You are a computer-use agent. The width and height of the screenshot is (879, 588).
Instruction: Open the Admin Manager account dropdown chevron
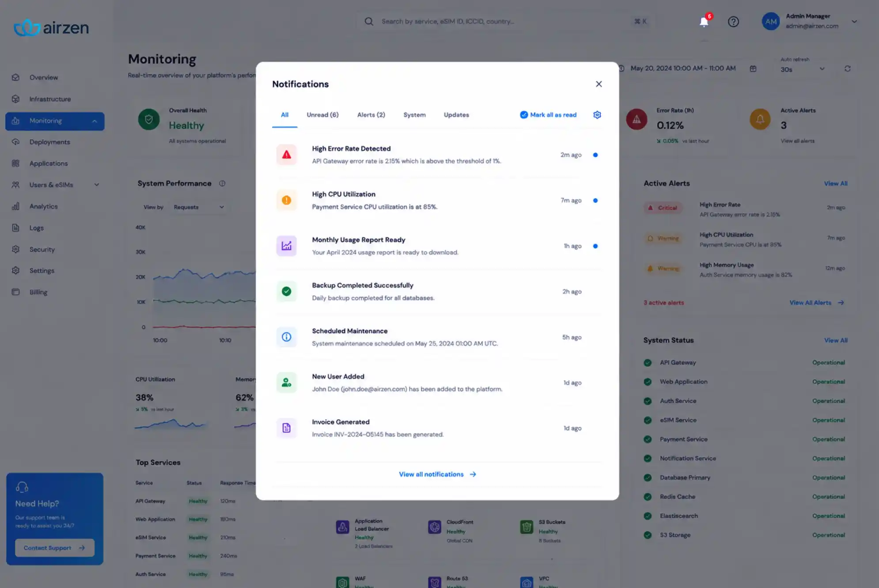[854, 21]
